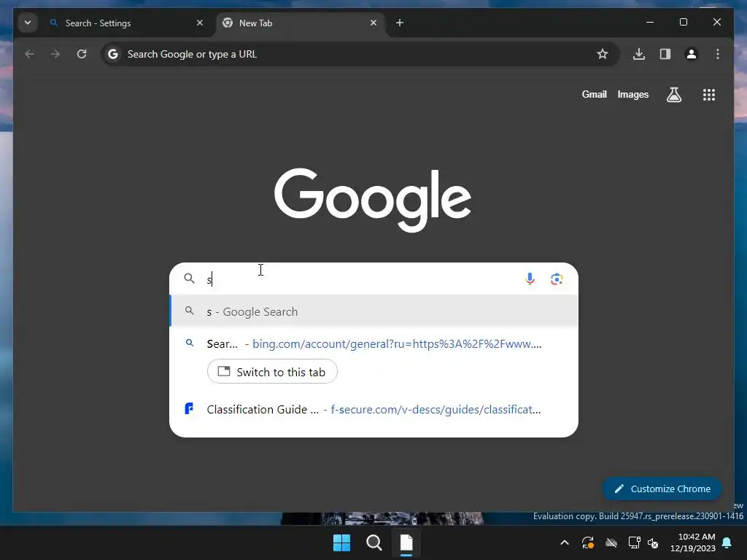Search by image with Lens icon
This screenshot has width=747, height=560.
[x=557, y=279]
